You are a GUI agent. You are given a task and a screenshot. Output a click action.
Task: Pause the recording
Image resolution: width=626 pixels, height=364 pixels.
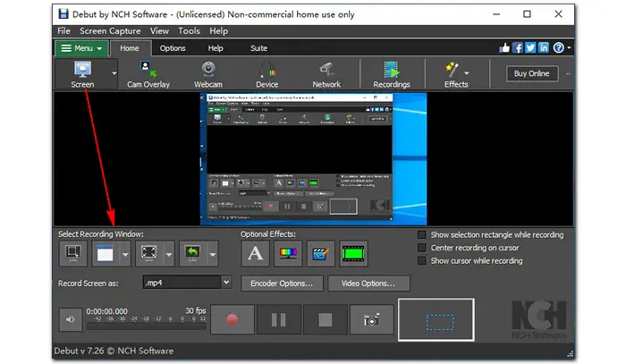click(x=279, y=319)
